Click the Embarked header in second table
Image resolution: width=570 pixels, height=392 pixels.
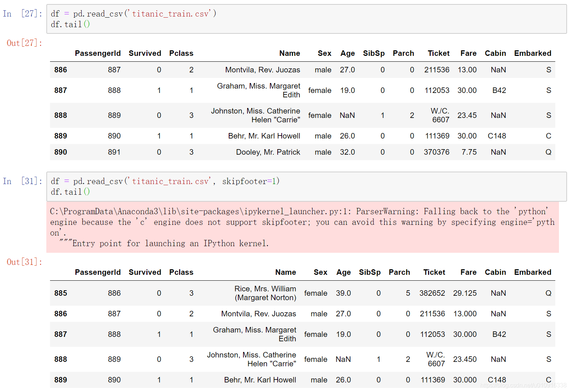532,272
